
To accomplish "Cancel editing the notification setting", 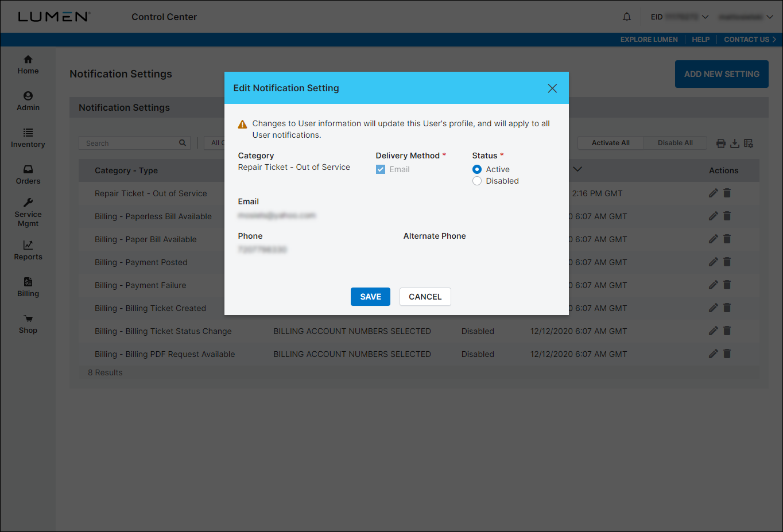I will pyautogui.click(x=425, y=297).
